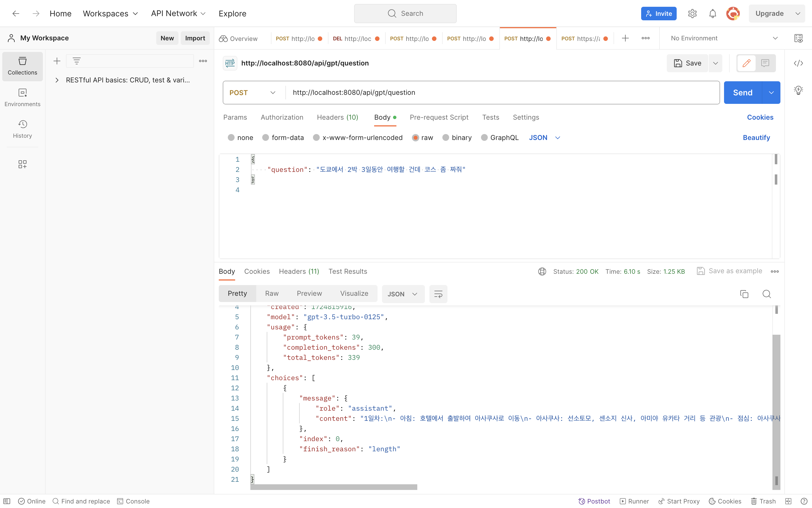The width and height of the screenshot is (812, 508).
Task: Open the tab options ellipsis
Action: point(646,38)
